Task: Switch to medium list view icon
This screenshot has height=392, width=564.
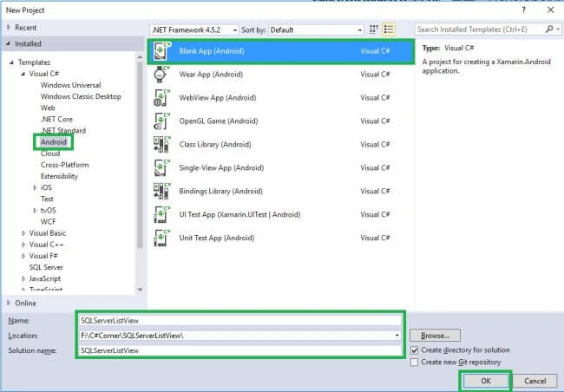Action: (389, 29)
